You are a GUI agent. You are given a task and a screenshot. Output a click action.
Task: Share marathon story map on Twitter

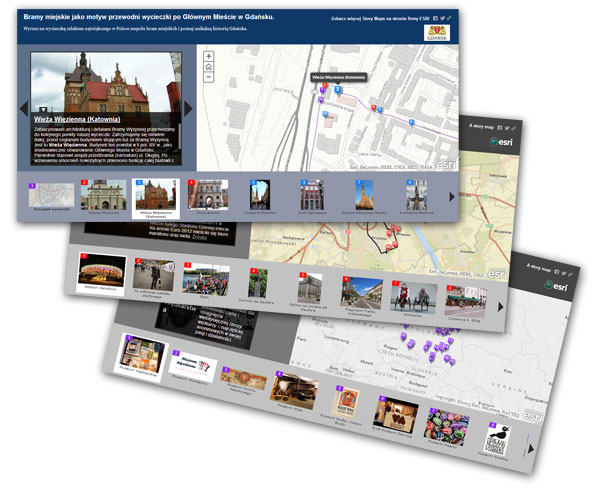point(507,128)
